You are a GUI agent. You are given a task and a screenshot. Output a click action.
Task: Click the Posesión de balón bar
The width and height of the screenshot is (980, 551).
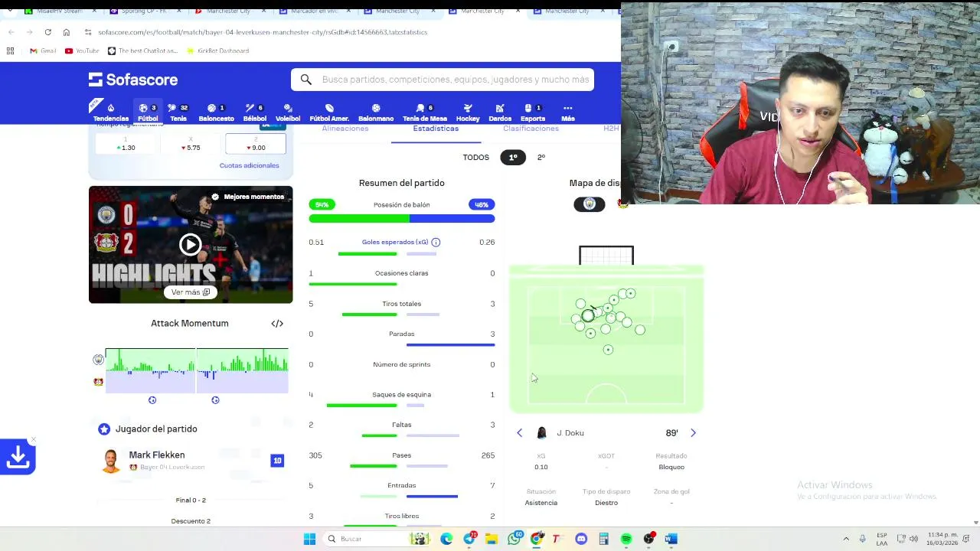[x=402, y=219]
